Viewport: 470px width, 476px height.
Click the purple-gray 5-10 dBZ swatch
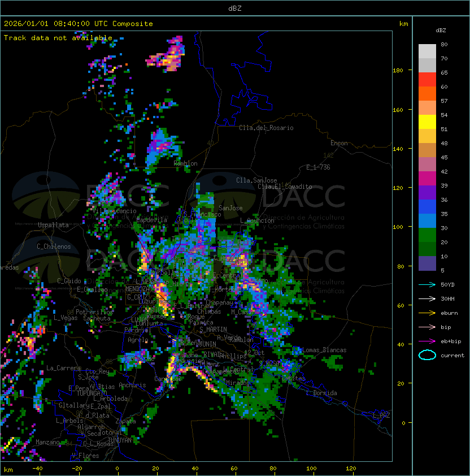[427, 263]
